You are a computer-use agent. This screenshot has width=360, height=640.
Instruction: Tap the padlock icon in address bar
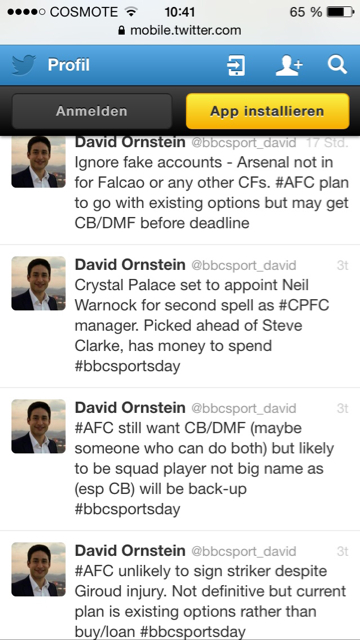121,30
